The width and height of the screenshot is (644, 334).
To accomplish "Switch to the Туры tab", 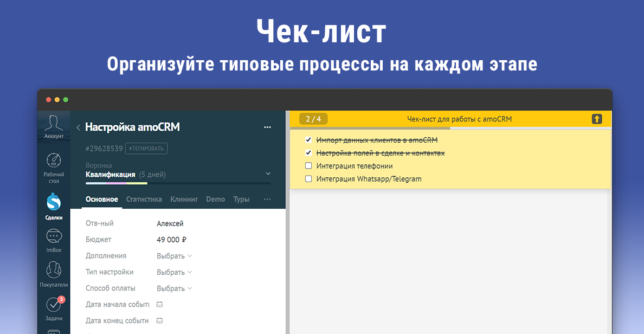I will click(242, 199).
